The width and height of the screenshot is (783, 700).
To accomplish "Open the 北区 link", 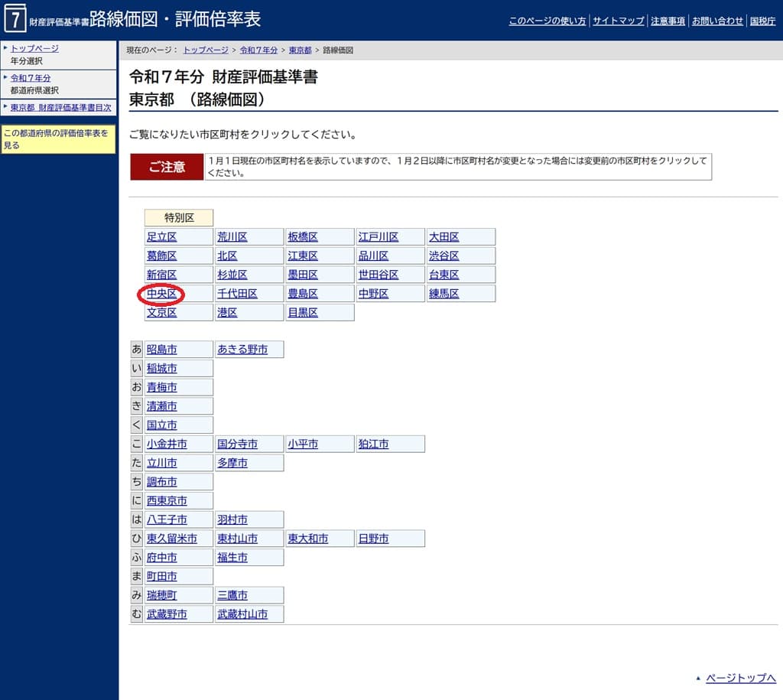I will 227,256.
